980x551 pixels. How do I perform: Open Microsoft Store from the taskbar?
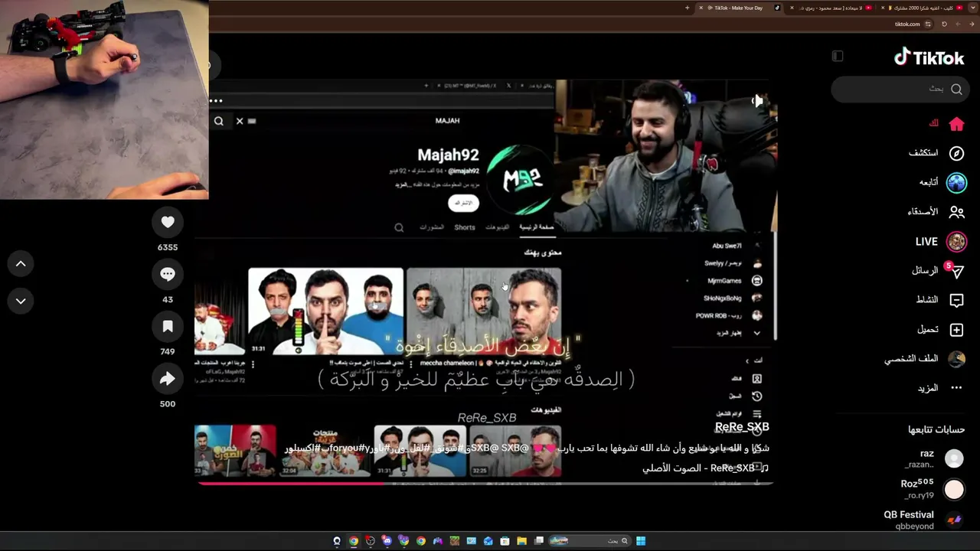[505, 541]
